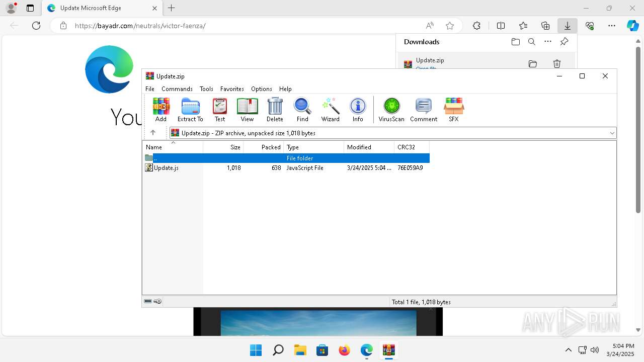Click the disk and key icon in the WinRAR status bar
Screen dimensions: 644x362
pyautogui.click(x=153, y=301)
